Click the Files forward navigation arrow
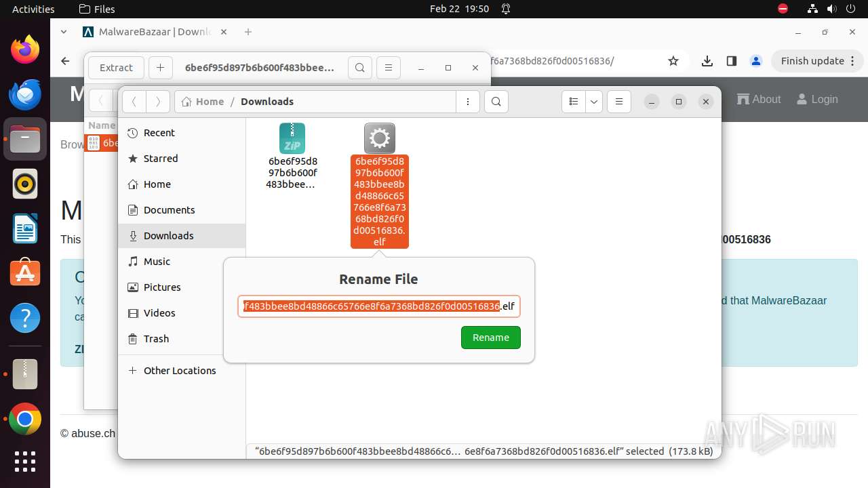The image size is (868, 488). (x=158, y=102)
